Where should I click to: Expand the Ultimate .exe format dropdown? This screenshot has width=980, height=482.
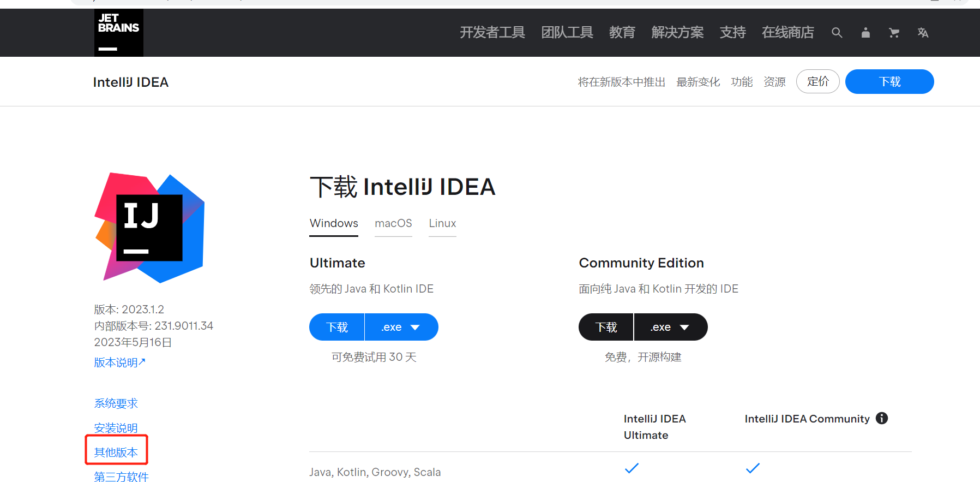pos(401,327)
